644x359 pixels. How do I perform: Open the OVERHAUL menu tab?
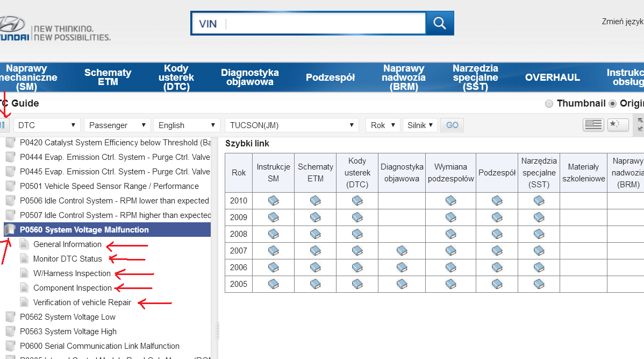tap(553, 78)
